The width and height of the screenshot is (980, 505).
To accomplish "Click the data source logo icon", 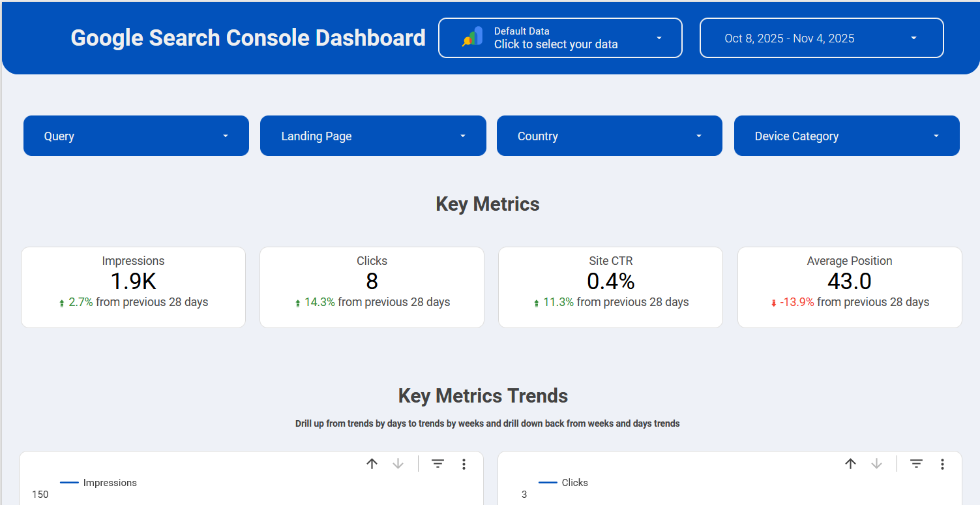I will click(x=473, y=37).
